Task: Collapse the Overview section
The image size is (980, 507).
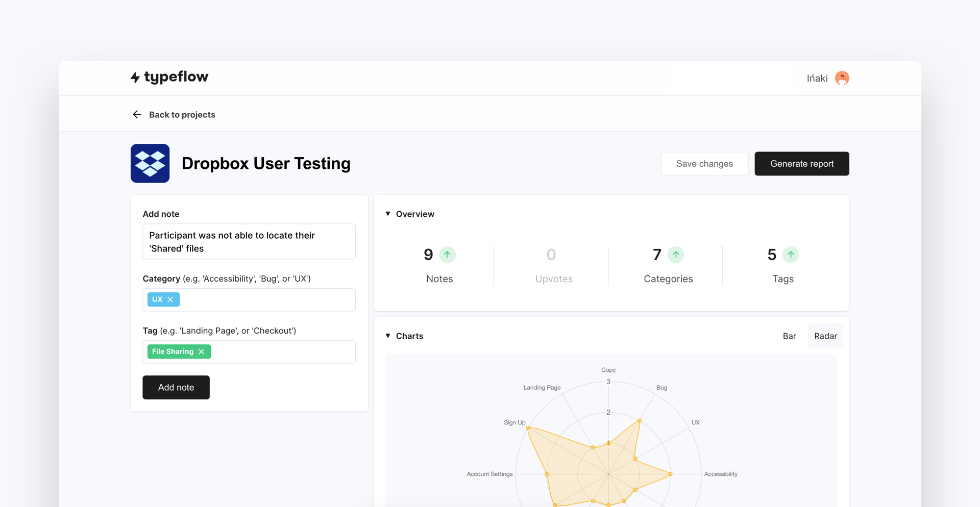Action: [388, 214]
